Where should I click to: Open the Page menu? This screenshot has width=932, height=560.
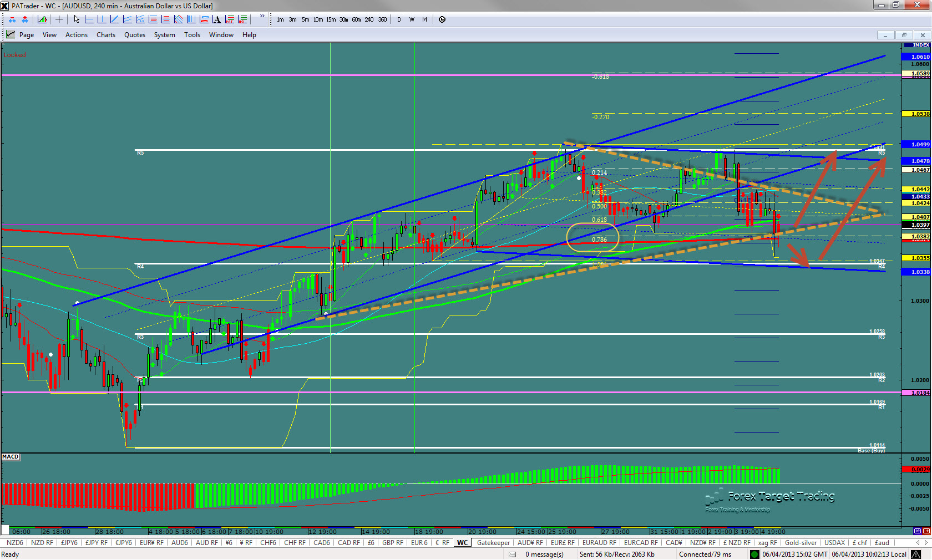point(27,35)
